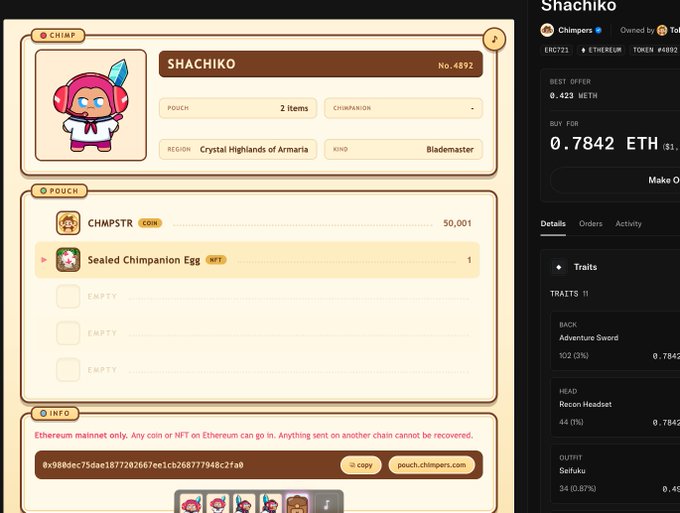
Task: Open the pouch.chimpers.com link
Action: [x=432, y=465]
